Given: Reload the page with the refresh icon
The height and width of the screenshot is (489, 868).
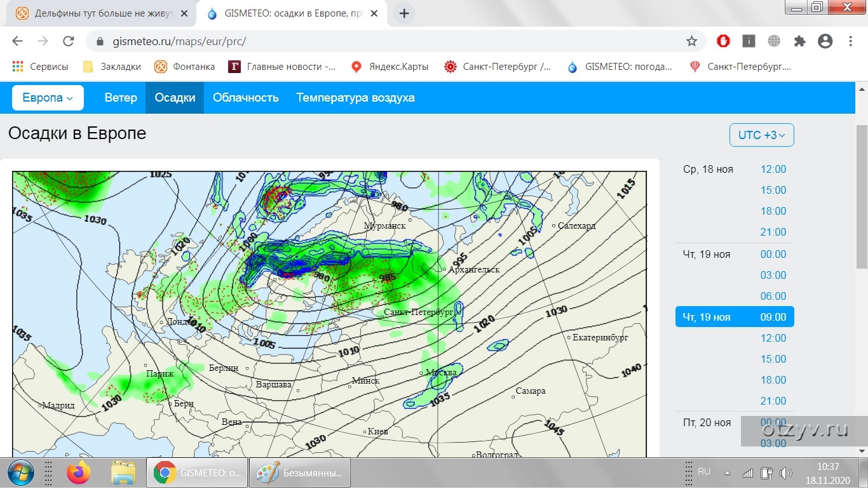Looking at the screenshot, I should pyautogui.click(x=69, y=41).
